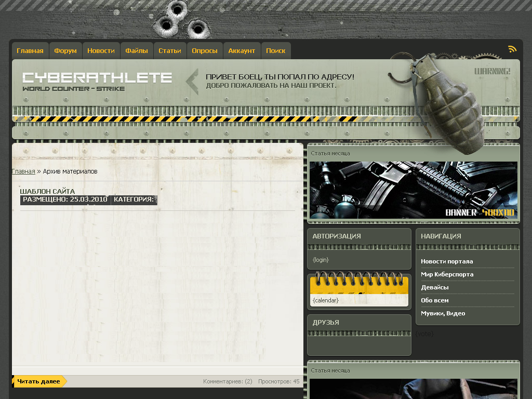Open the ШАБЛОН САЙТА article title
The width and height of the screenshot is (532, 399).
(x=47, y=192)
